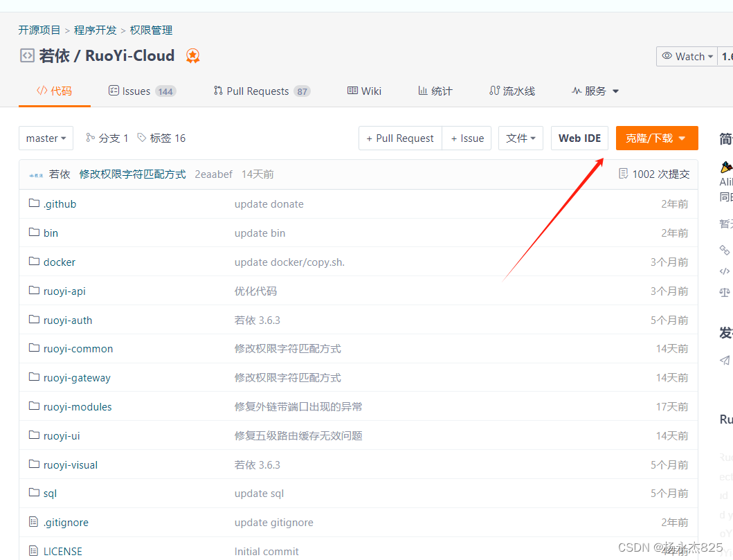Open commit message update bin
The image size is (733, 560).
pyautogui.click(x=260, y=233)
